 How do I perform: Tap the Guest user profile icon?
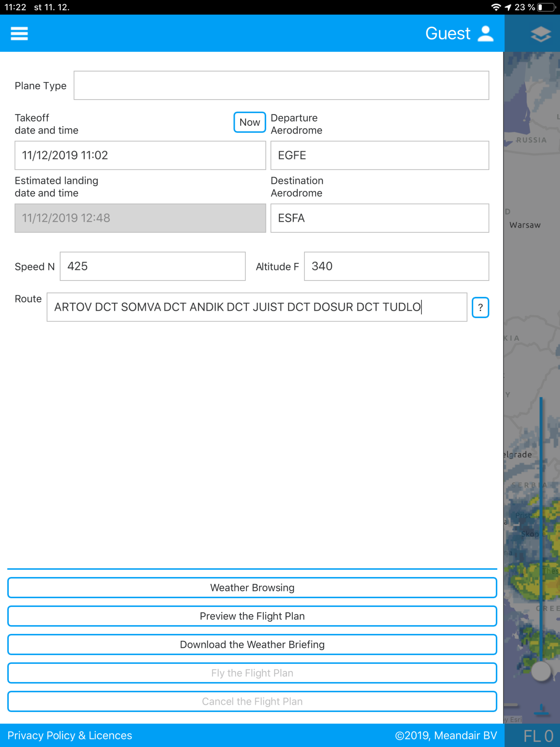[x=485, y=33]
